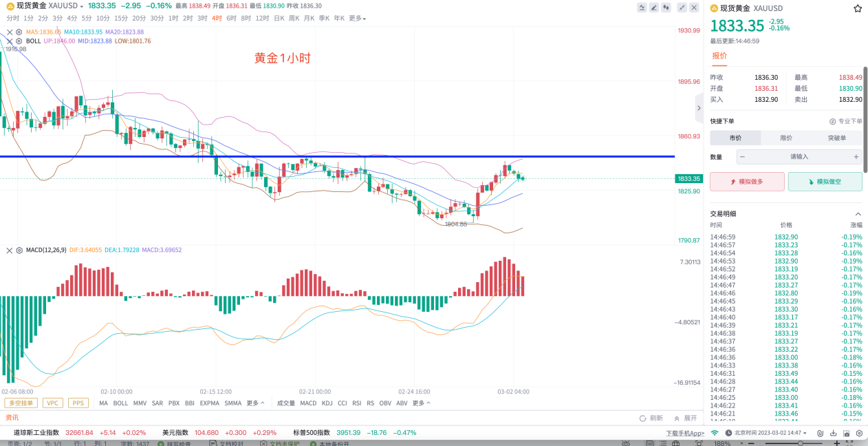This screenshot has width=868, height=446.
Task: Toggle the 成交量 volume indicator
Action: tap(285, 403)
